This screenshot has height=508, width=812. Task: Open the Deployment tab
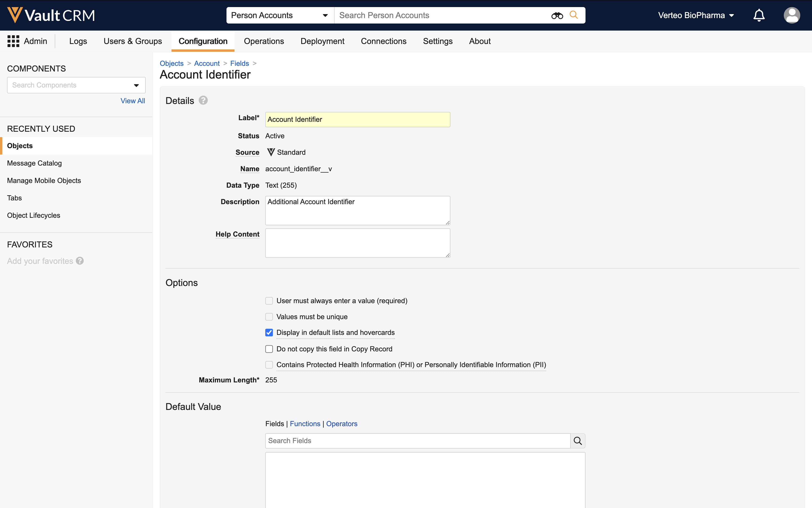(322, 41)
